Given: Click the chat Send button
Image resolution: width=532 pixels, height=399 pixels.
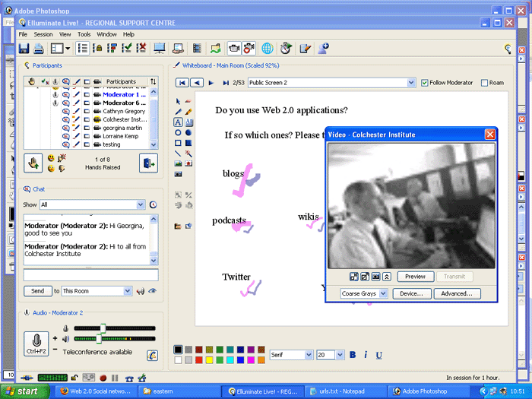Looking at the screenshot, I should (x=38, y=291).
